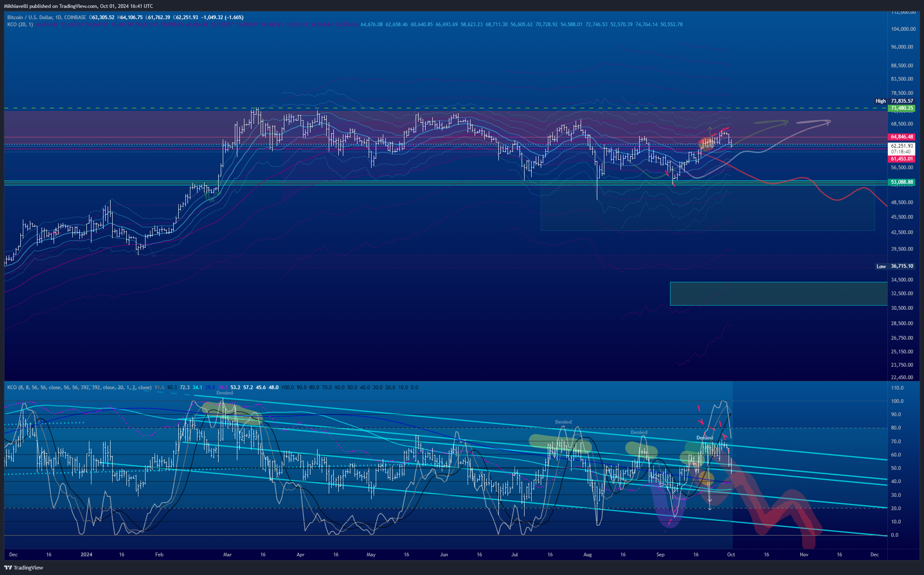Click 83,500.00 on the price axis
The height and width of the screenshot is (575, 924).
point(902,79)
